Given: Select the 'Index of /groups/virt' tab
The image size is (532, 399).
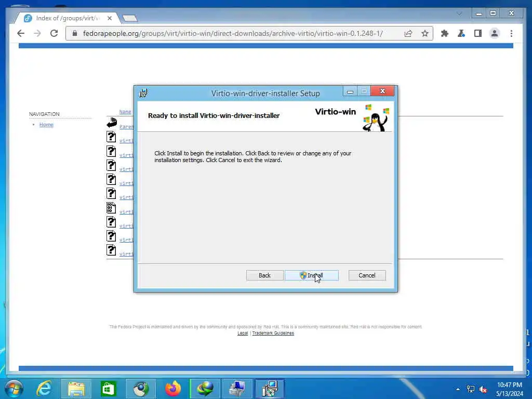Looking at the screenshot, I should tap(67, 18).
